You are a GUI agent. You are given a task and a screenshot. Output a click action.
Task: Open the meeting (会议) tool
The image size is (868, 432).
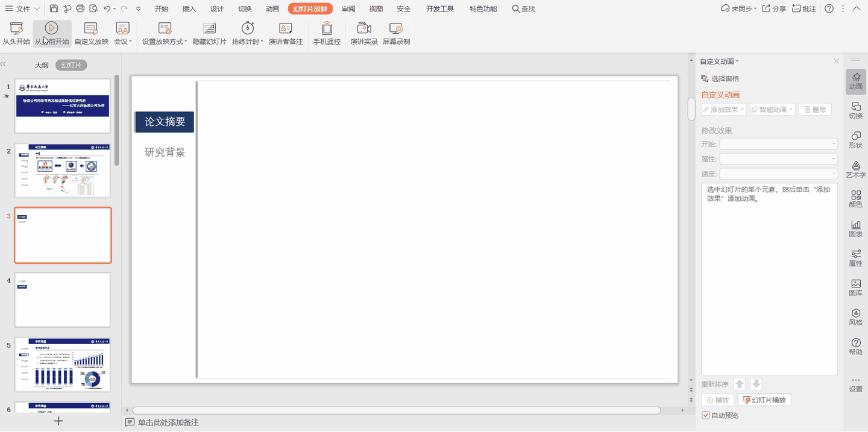123,34
